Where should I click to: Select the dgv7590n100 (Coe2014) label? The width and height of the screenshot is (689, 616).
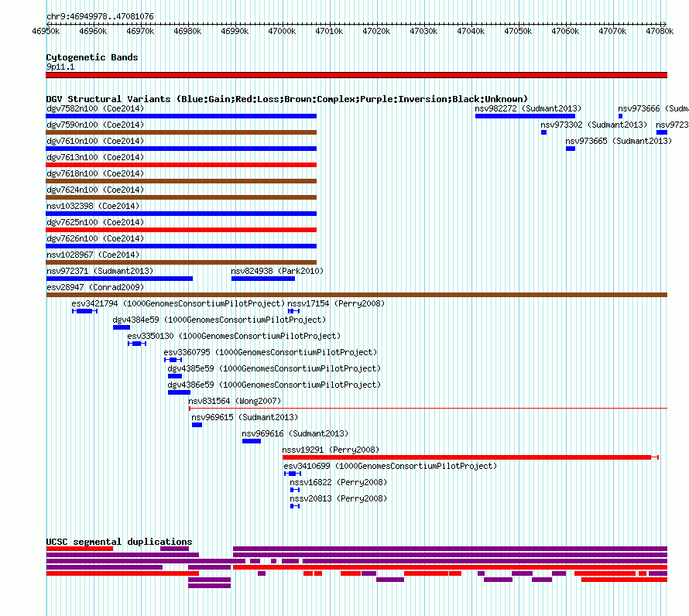point(95,125)
